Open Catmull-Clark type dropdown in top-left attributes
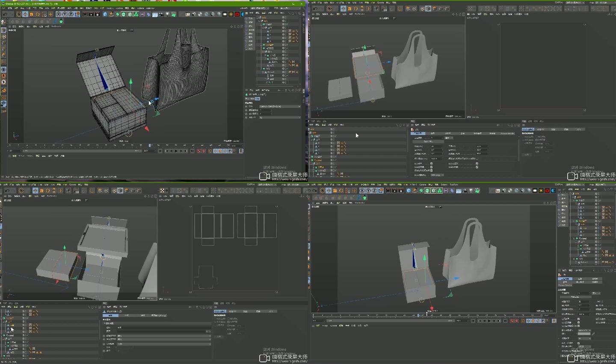 click(280, 106)
